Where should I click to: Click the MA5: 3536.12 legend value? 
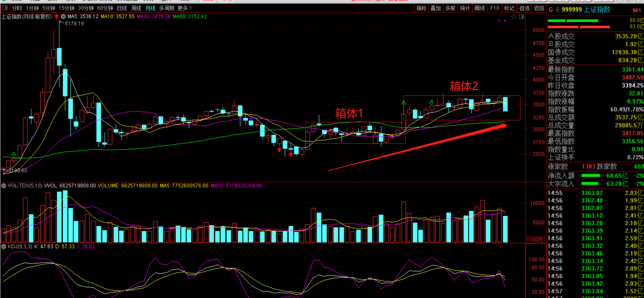[x=83, y=16]
